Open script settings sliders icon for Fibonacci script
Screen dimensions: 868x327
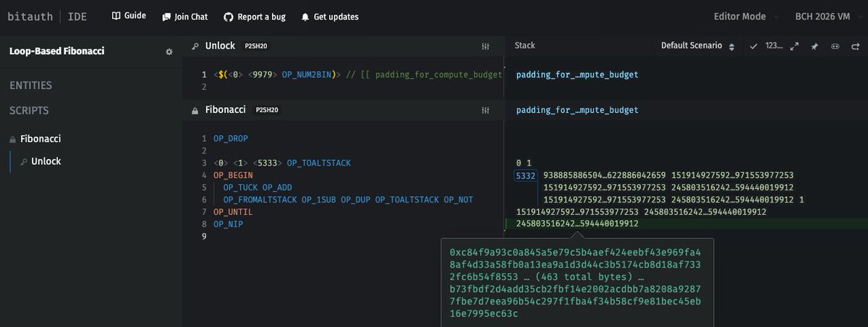point(485,110)
